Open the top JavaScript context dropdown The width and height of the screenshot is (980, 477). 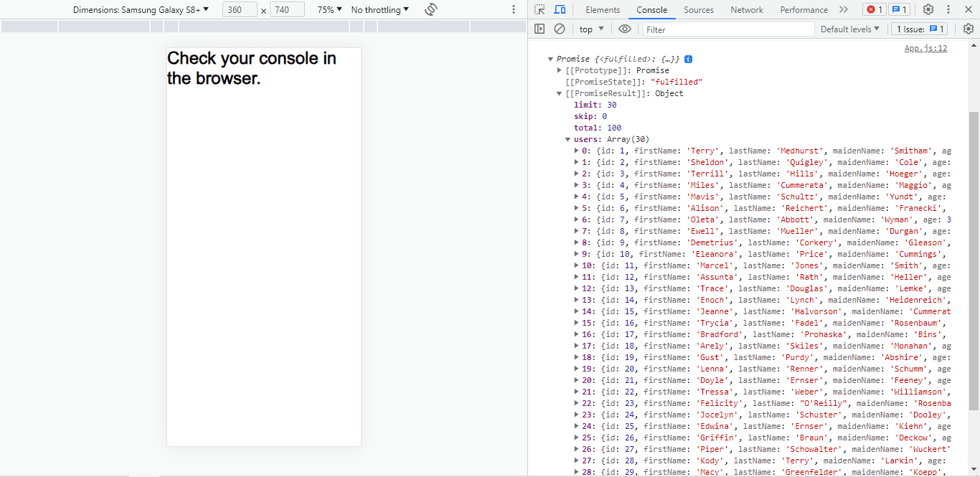click(x=592, y=29)
